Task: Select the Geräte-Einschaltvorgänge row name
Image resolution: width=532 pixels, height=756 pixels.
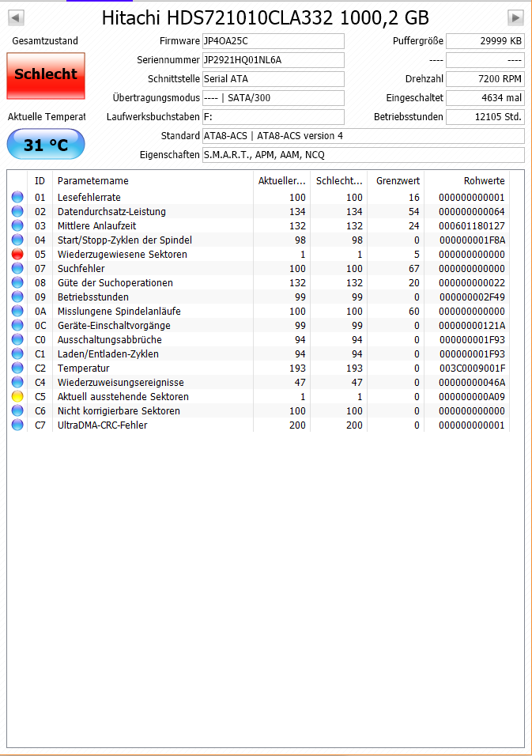Action: tap(114, 326)
